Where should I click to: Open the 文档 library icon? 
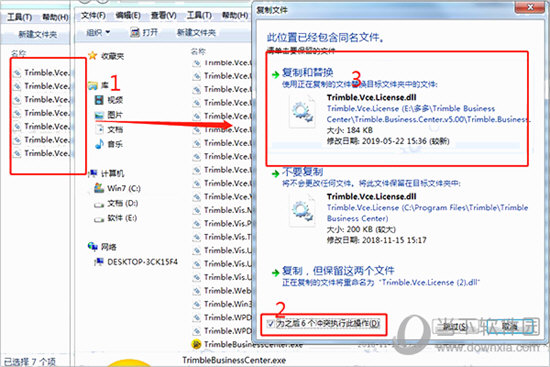click(x=100, y=129)
